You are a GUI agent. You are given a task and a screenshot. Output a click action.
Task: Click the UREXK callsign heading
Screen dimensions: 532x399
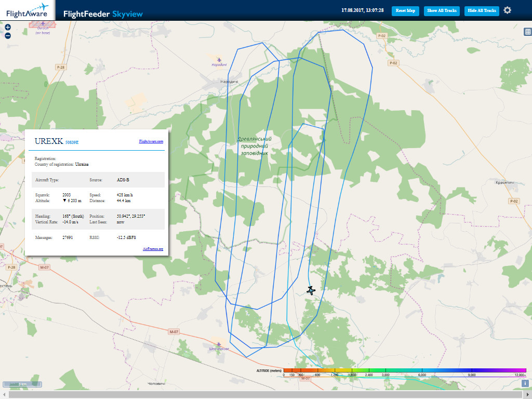[x=49, y=141]
